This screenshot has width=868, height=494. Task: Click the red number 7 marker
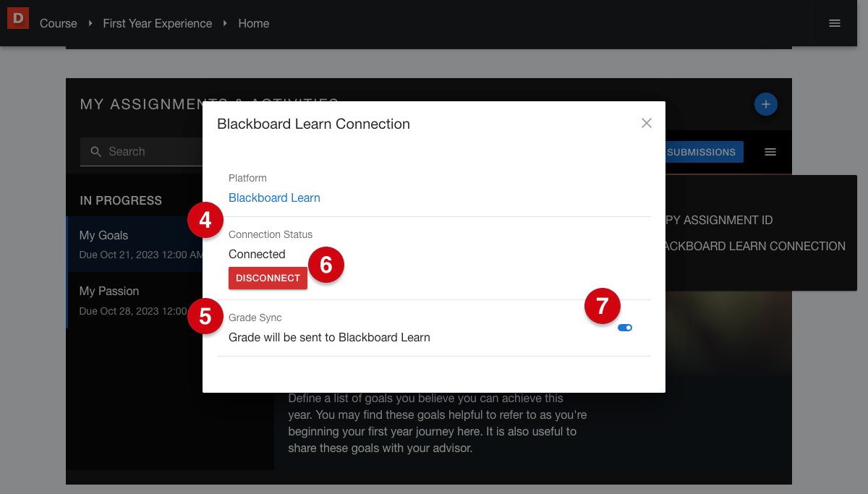click(603, 306)
